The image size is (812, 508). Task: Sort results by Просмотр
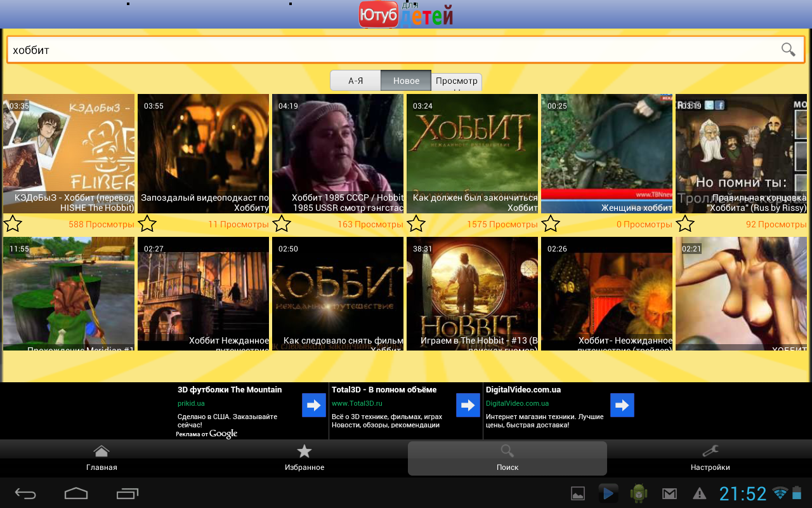click(x=457, y=81)
